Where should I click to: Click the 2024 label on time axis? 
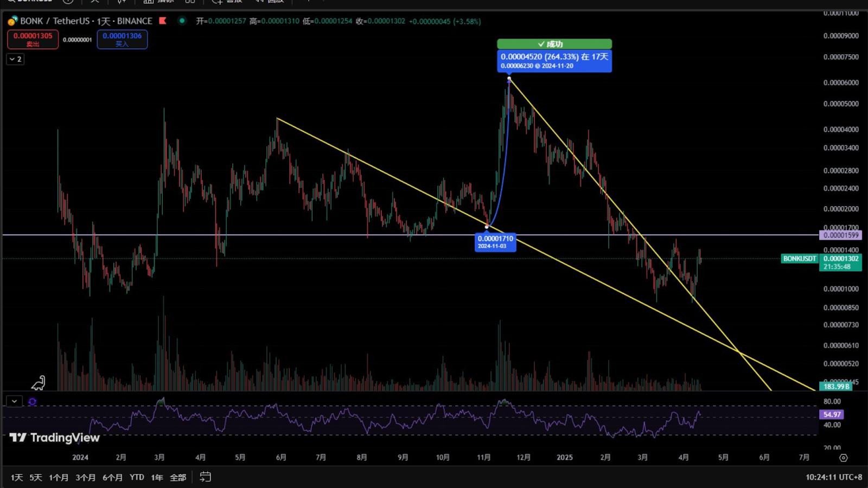[x=80, y=457]
